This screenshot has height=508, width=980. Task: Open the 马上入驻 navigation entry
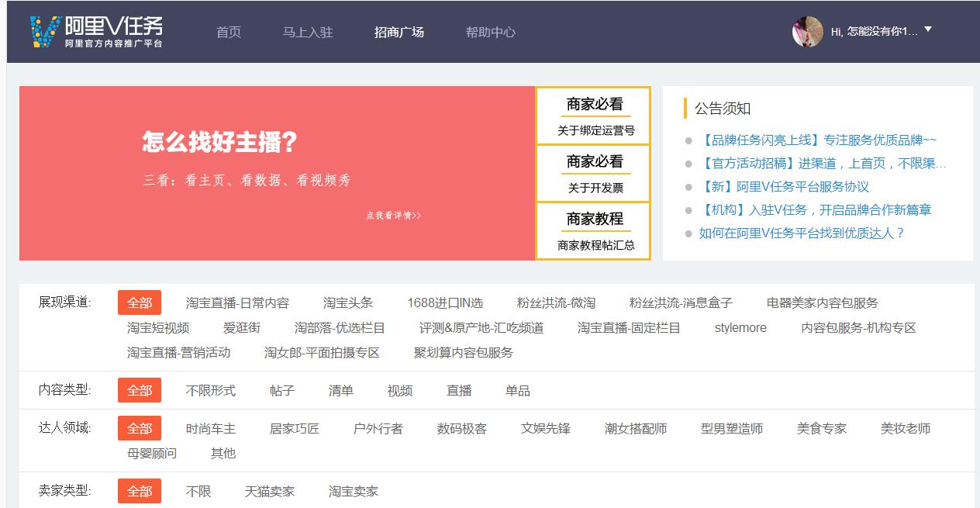(308, 33)
